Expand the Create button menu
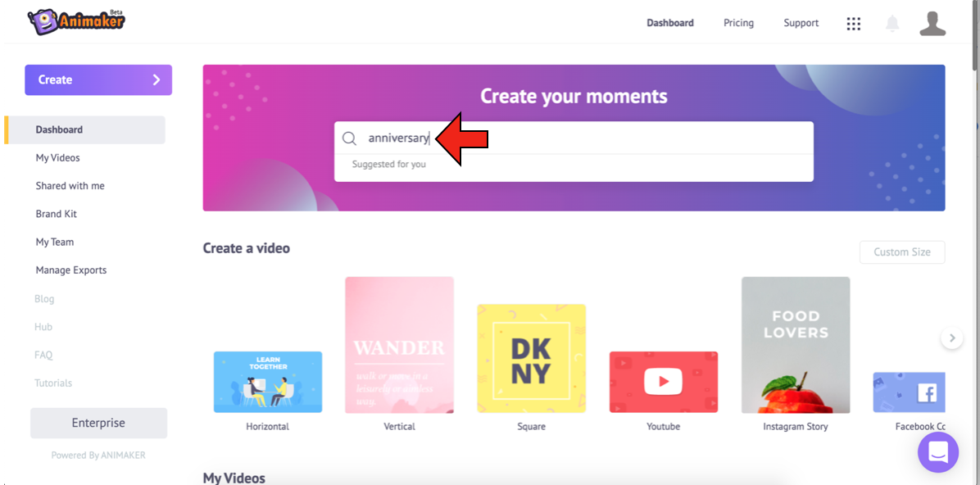 98,80
